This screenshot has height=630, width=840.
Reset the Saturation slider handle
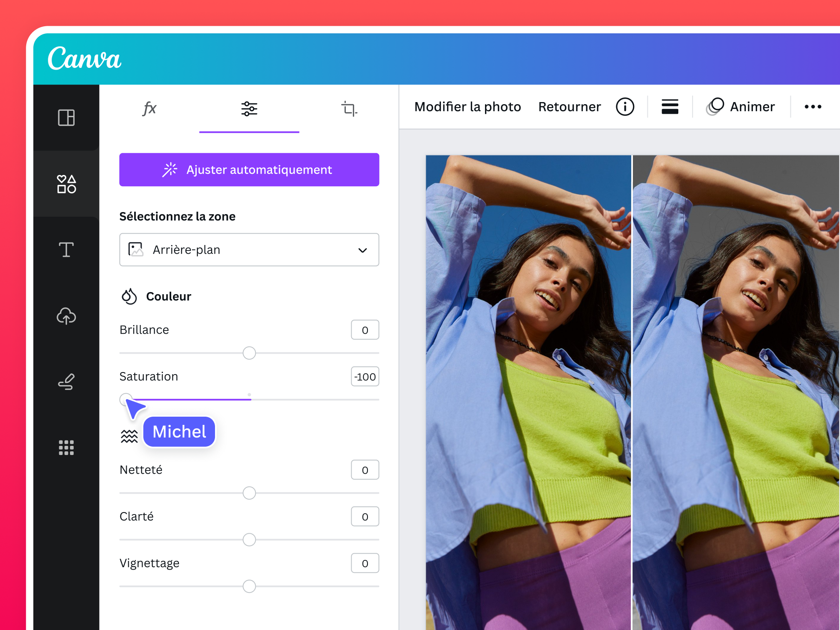coord(126,399)
